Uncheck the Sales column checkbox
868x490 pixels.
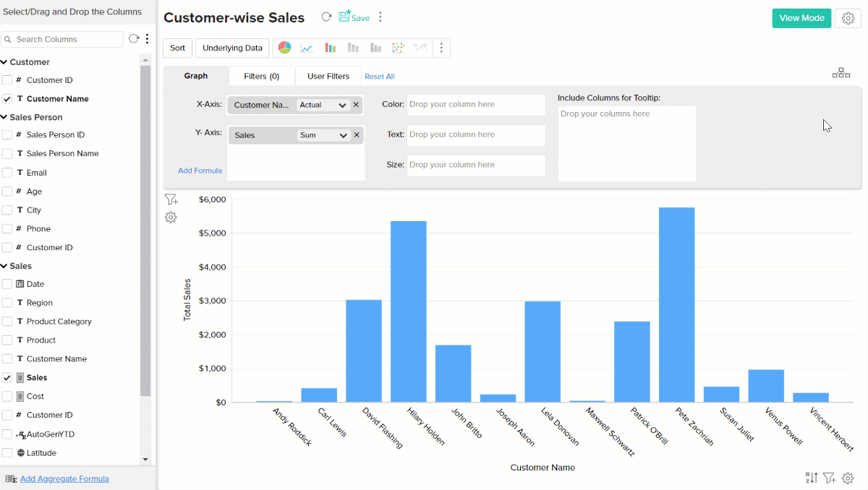point(7,378)
